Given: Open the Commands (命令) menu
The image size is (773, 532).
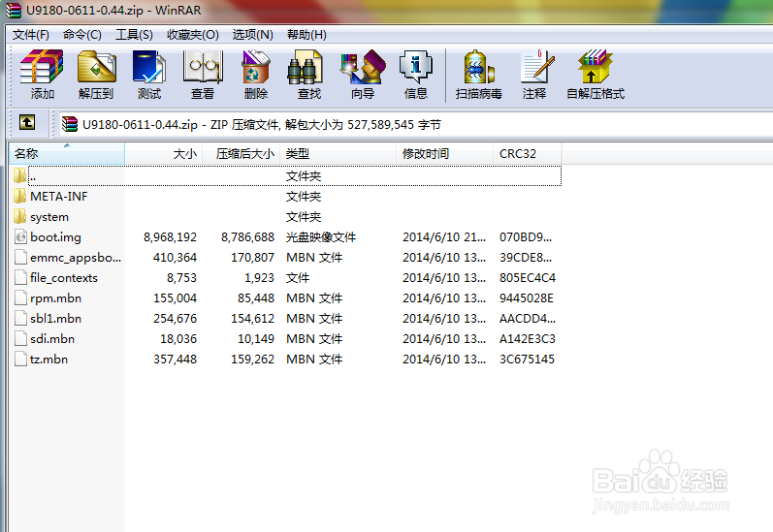Looking at the screenshot, I should (81, 35).
